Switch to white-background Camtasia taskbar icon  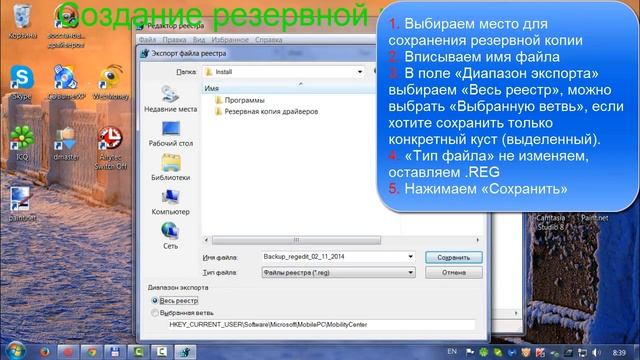click(162, 351)
